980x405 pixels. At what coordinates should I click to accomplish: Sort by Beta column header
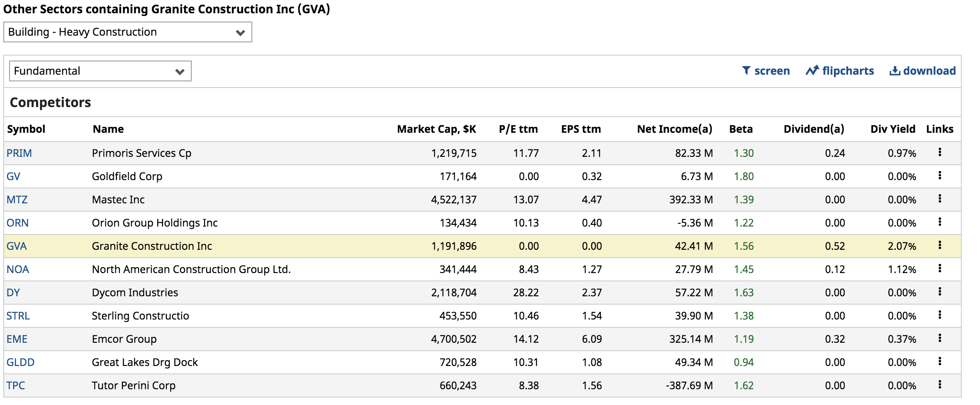point(741,129)
